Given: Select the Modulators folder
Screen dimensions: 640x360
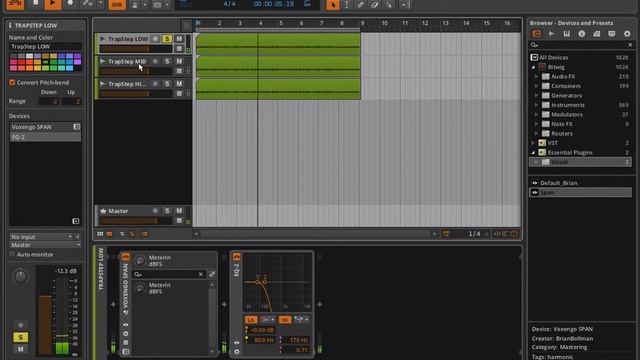Looking at the screenshot, I should pyautogui.click(x=580, y=114).
